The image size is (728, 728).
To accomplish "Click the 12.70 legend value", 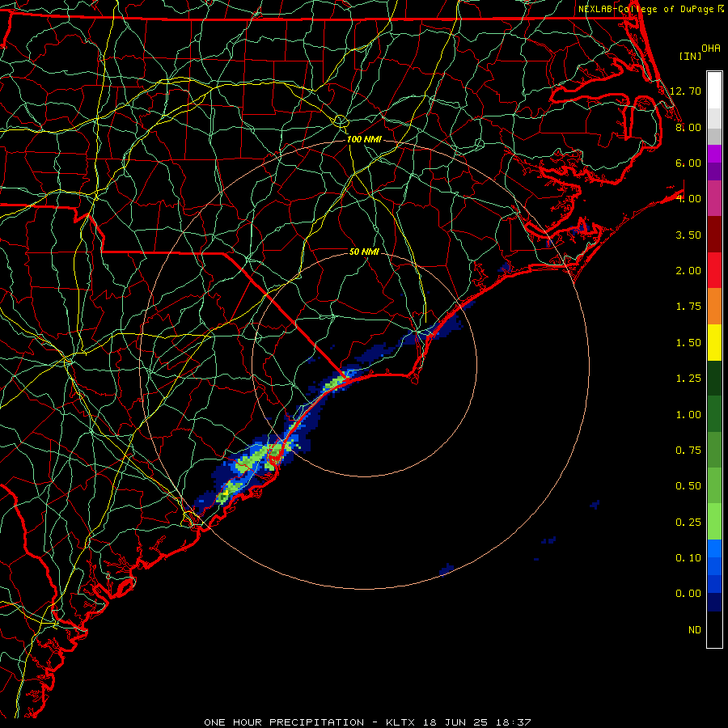I will [685, 91].
